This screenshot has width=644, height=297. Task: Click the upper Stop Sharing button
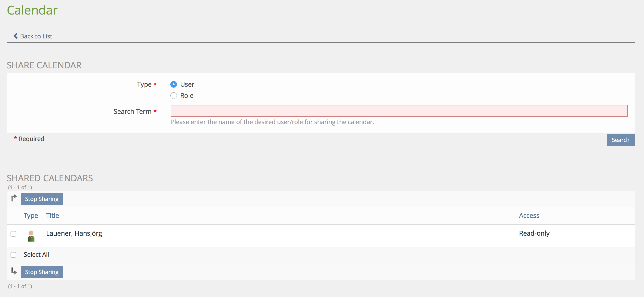[42, 199]
